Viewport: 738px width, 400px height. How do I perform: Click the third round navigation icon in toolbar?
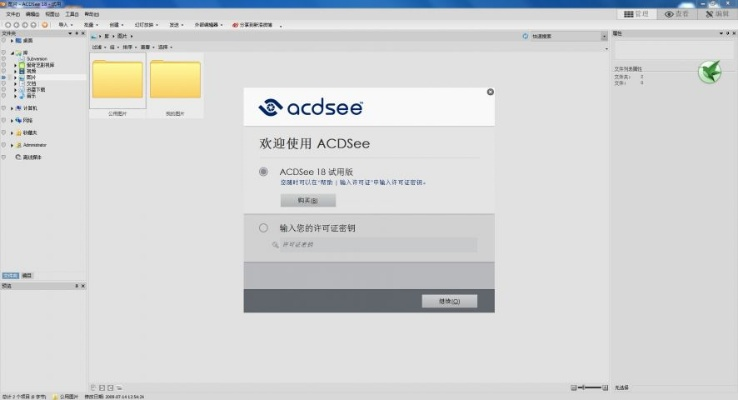(25, 25)
